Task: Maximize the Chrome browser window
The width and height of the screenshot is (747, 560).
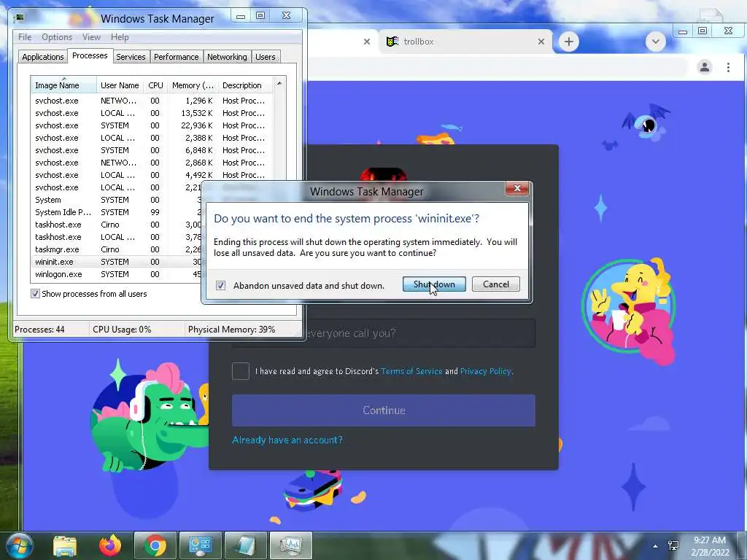Action: click(x=703, y=31)
